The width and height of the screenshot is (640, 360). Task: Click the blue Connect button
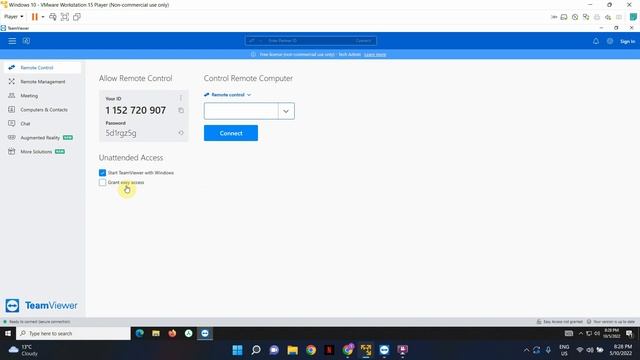(231, 133)
